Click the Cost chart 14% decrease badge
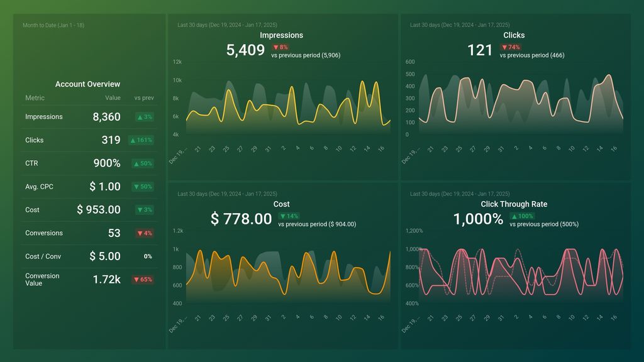 point(289,216)
